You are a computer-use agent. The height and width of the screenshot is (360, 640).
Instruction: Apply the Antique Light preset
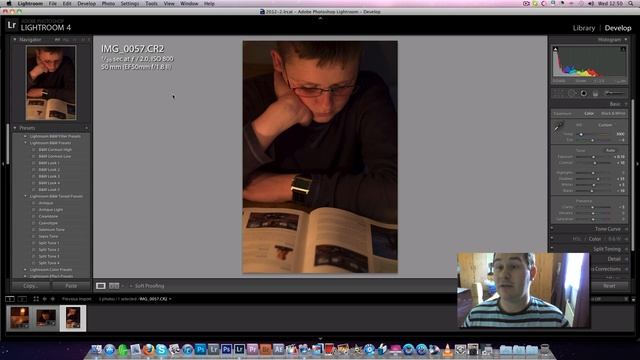point(51,210)
